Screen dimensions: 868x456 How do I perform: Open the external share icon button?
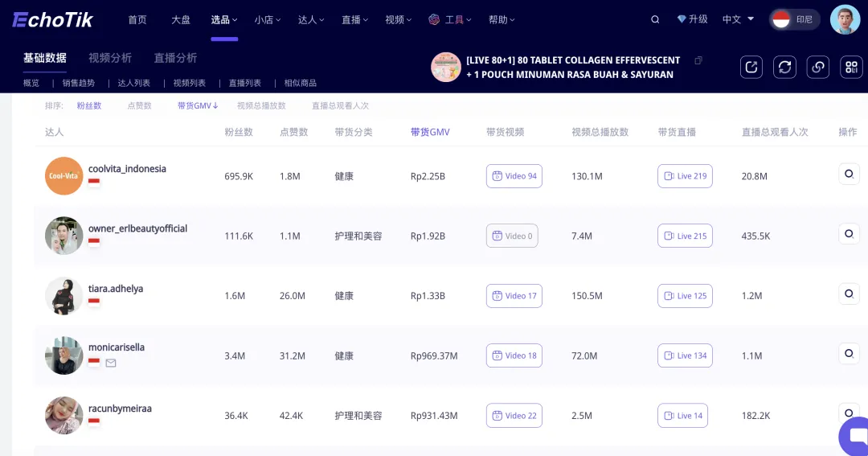751,67
